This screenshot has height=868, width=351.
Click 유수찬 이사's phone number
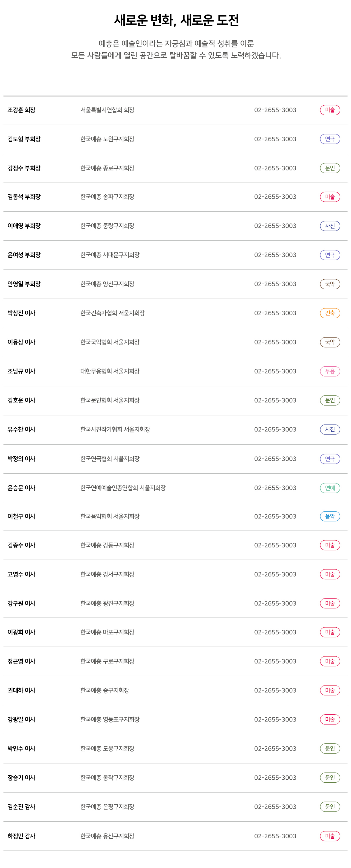click(275, 430)
